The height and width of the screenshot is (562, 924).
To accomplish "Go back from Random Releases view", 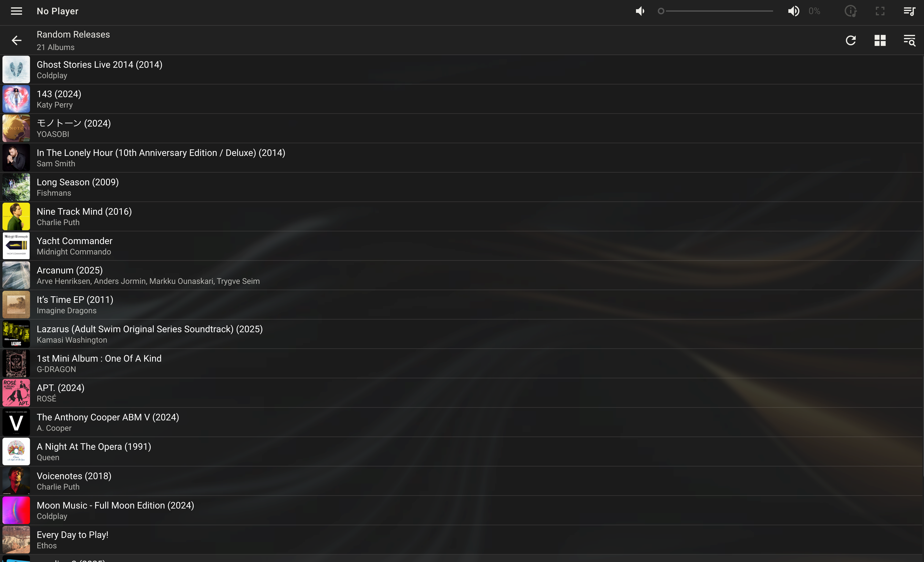I will coord(16,40).
